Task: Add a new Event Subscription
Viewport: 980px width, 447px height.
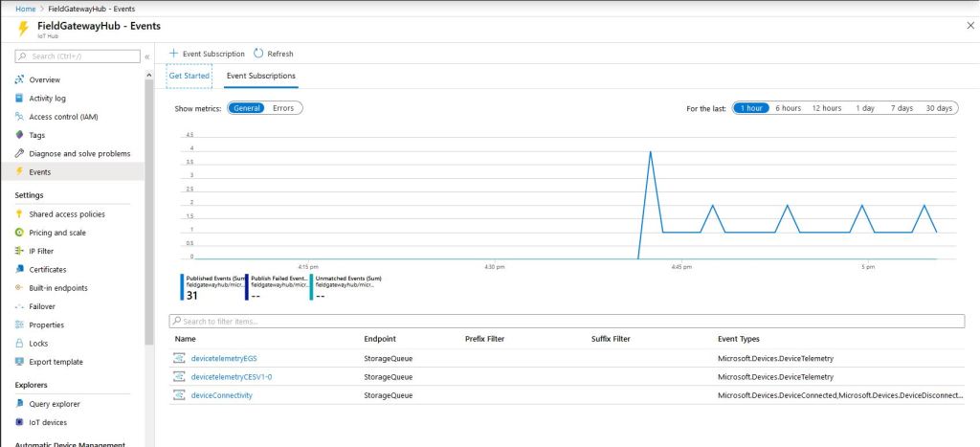Action: (x=206, y=54)
